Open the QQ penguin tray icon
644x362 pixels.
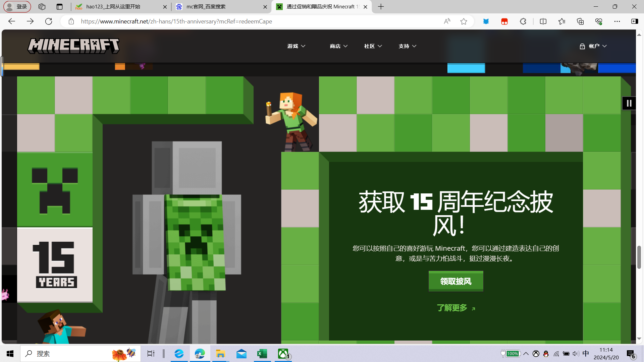pyautogui.click(x=546, y=354)
